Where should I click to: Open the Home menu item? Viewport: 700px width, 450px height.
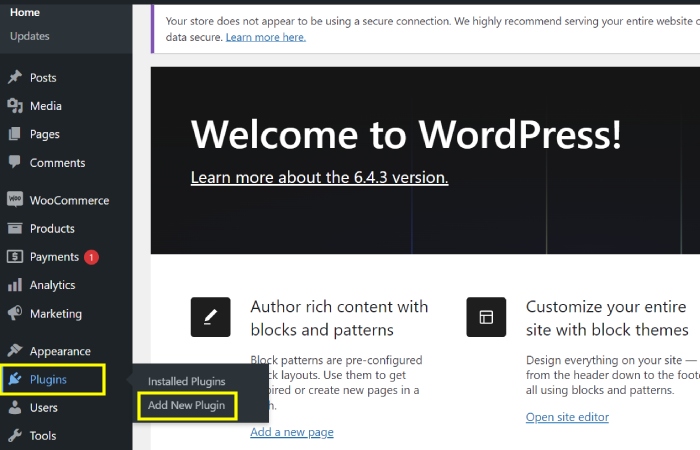point(25,12)
